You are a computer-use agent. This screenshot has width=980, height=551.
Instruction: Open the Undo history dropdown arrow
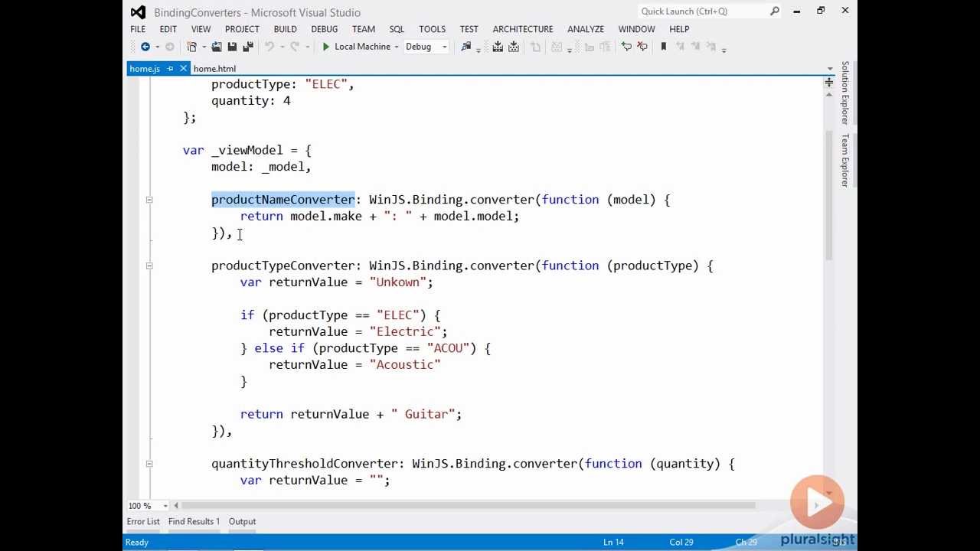(x=282, y=47)
